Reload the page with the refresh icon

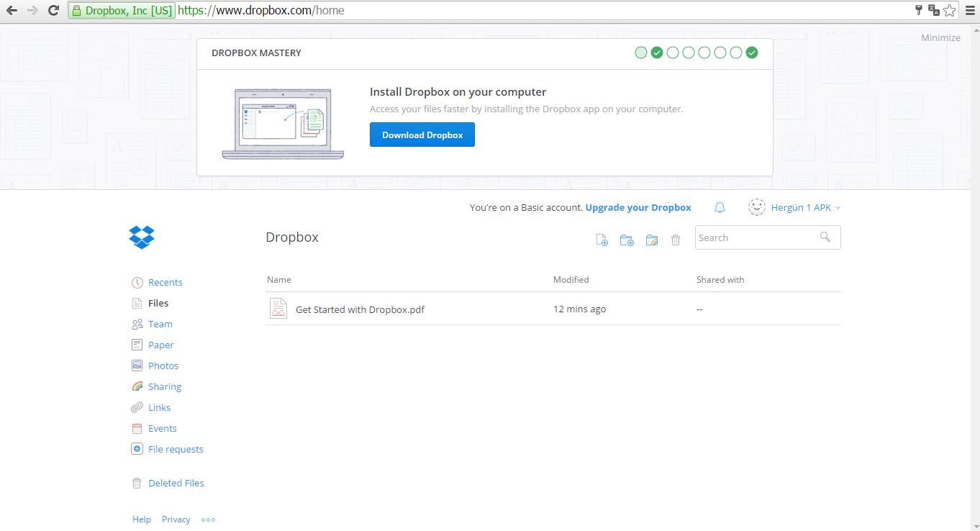click(x=53, y=10)
